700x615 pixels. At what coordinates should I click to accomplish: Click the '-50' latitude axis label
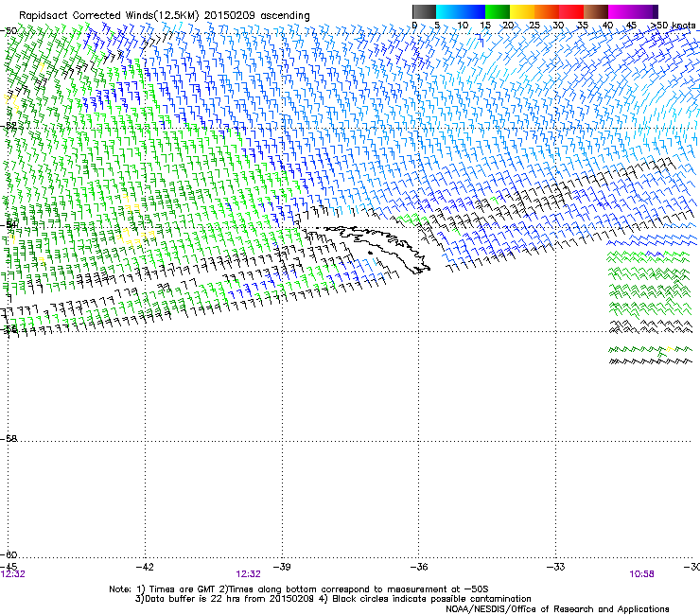9,31
